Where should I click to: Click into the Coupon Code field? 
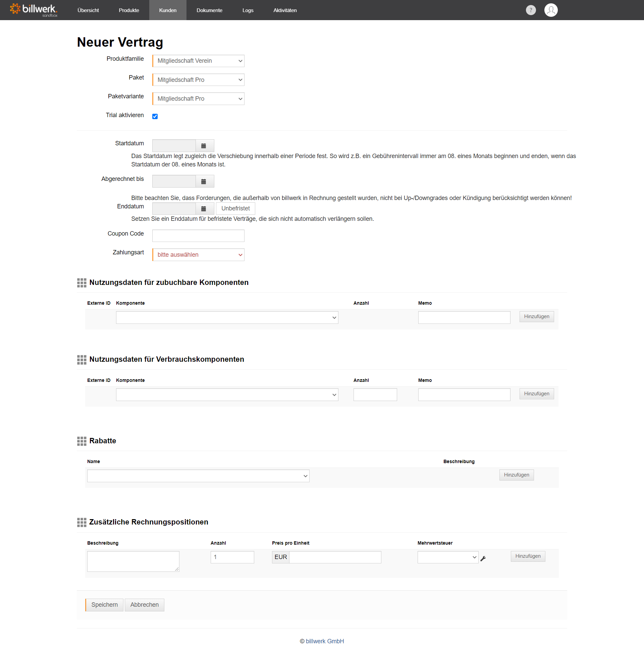199,236
